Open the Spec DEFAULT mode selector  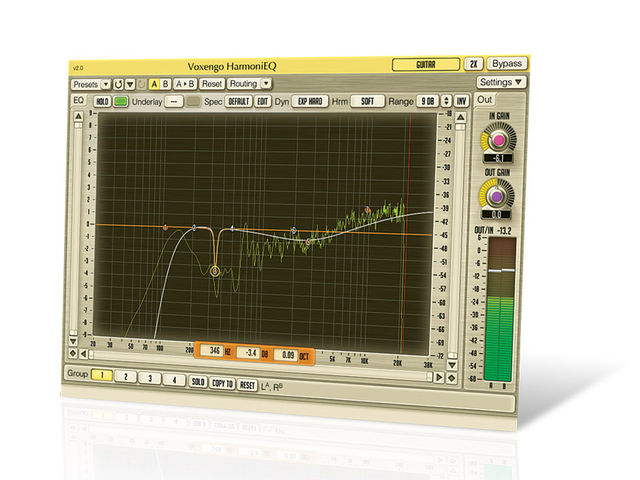coord(238,101)
